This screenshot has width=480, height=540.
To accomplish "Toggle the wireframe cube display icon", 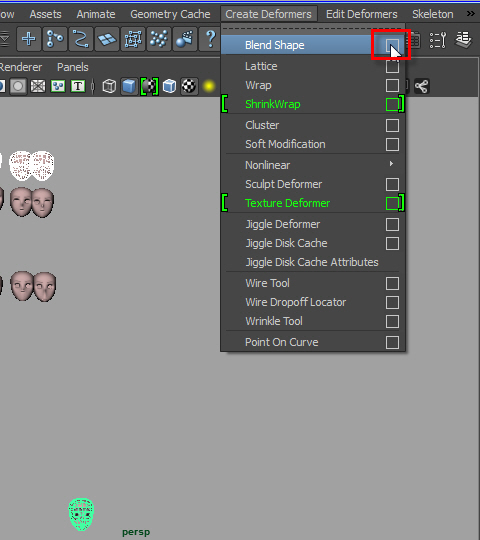I will (x=109, y=86).
